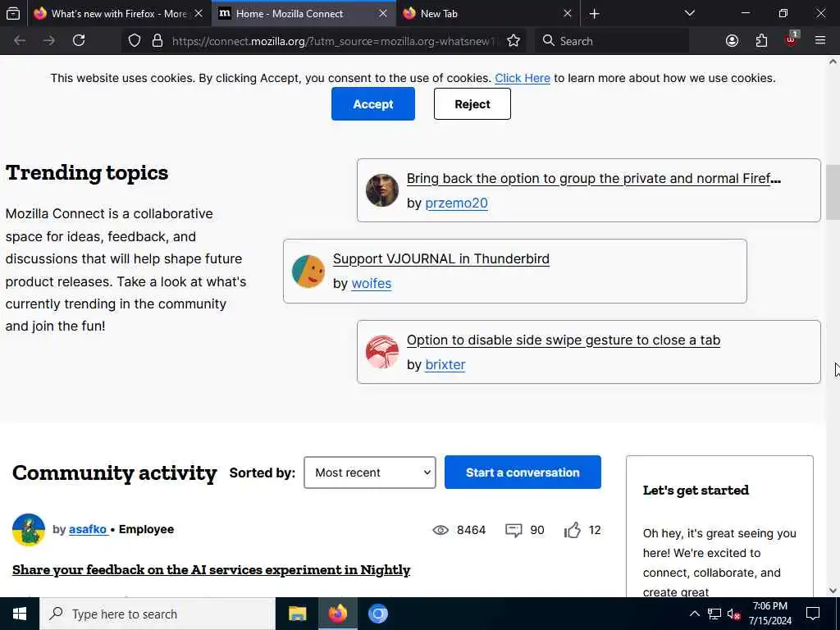Screen dimensions: 840x630
Task: Click the scrollbar up arrow
Action: pyautogui.click(x=833, y=62)
